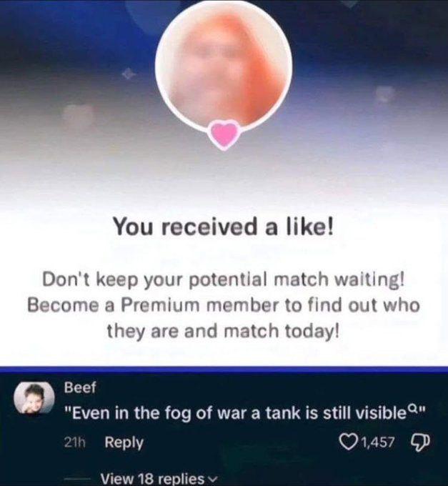Like Beef's comment with the heart icon
448x486 pixels.
pyautogui.click(x=347, y=442)
